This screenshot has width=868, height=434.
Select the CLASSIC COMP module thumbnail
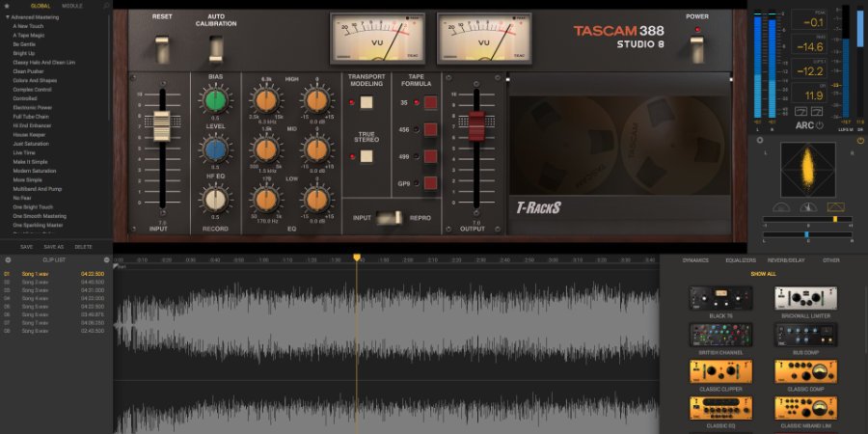[x=805, y=371]
